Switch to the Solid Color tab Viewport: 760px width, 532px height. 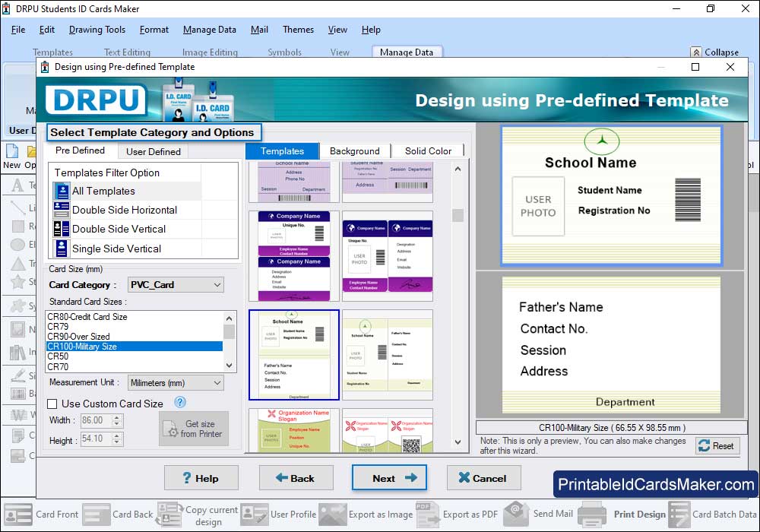[x=428, y=151]
